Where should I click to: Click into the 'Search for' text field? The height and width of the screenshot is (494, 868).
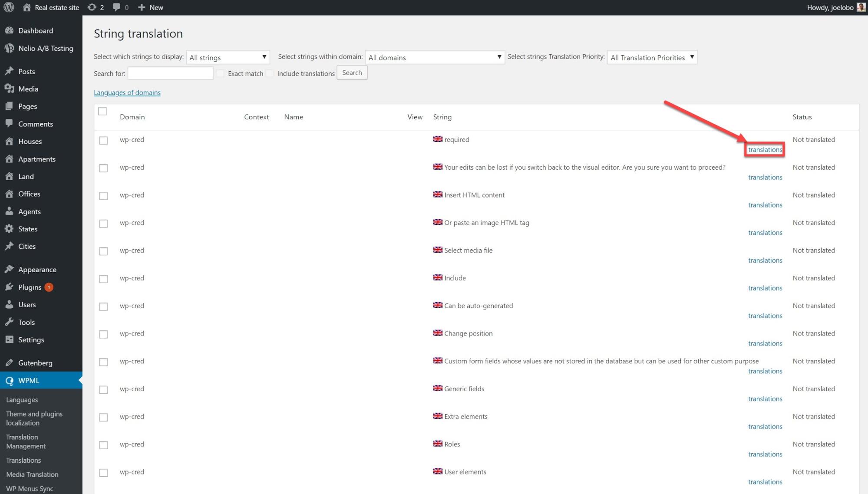pyautogui.click(x=170, y=73)
